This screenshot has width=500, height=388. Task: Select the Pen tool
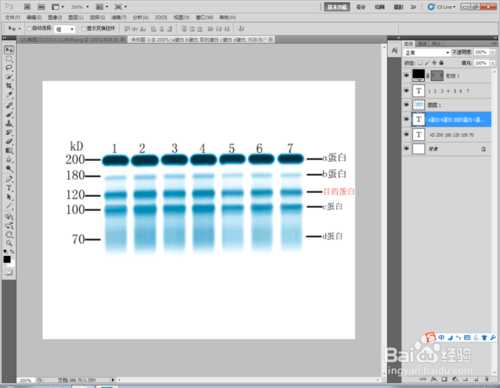click(x=9, y=180)
